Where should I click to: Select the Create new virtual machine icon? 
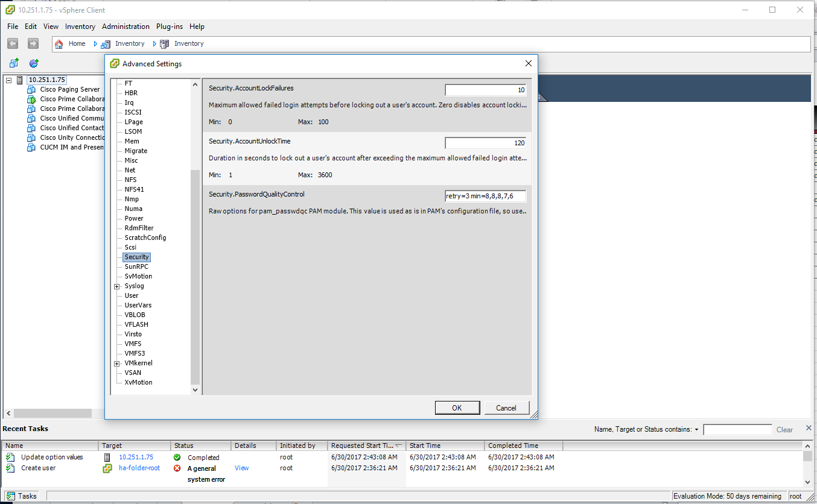[x=13, y=63]
